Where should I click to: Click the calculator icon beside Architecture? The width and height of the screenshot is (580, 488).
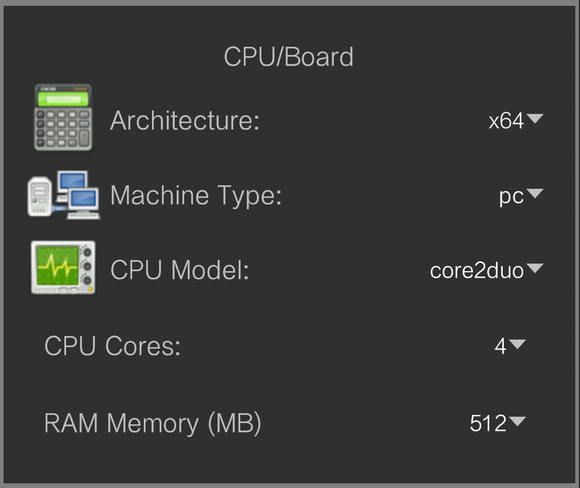(63, 117)
